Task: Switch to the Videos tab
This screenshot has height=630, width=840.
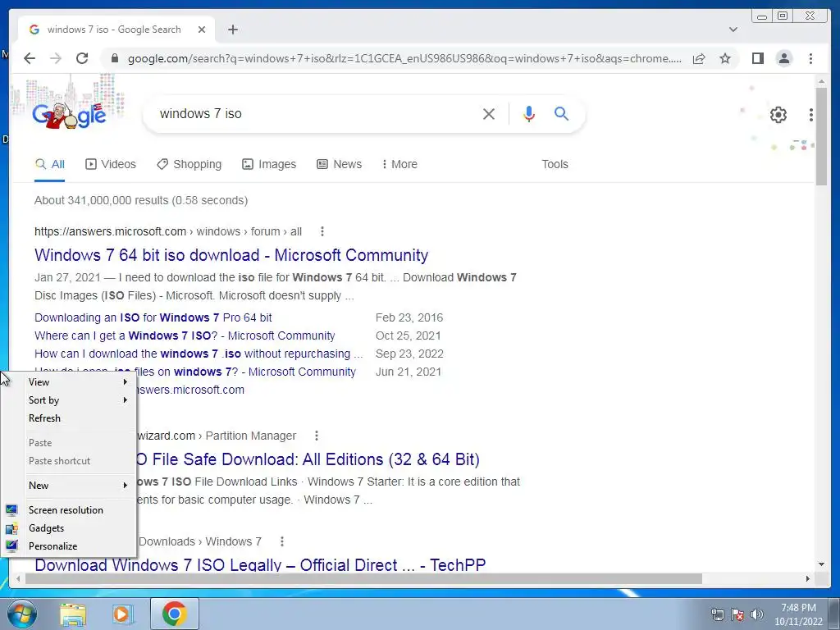Action: [111, 164]
